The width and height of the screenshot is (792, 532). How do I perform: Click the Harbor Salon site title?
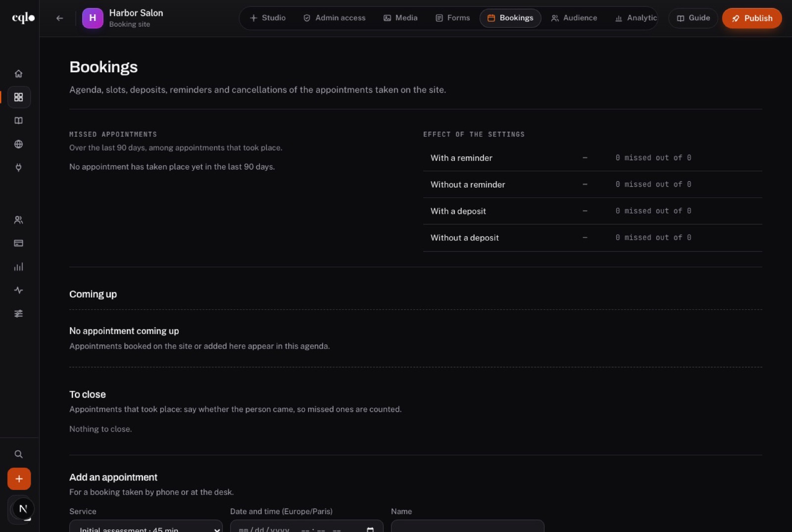pyautogui.click(x=136, y=13)
